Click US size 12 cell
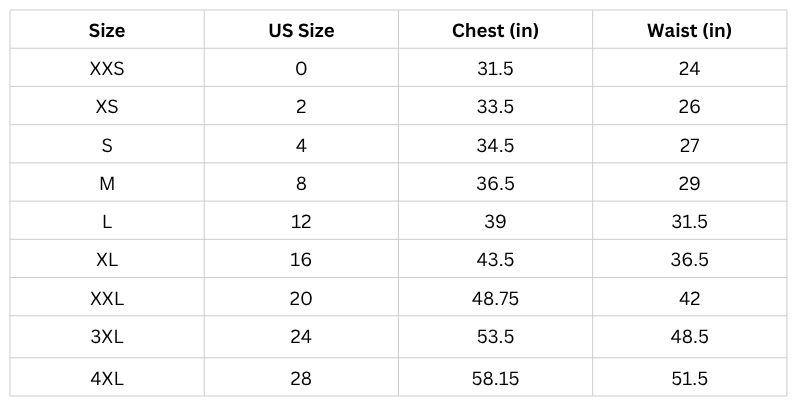The width and height of the screenshot is (800, 400). click(x=301, y=222)
